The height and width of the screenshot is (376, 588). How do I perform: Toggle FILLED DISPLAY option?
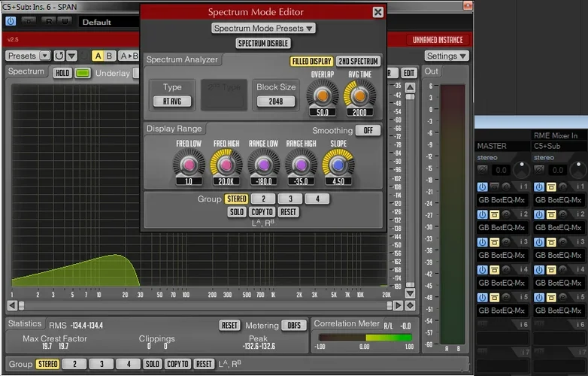point(311,61)
